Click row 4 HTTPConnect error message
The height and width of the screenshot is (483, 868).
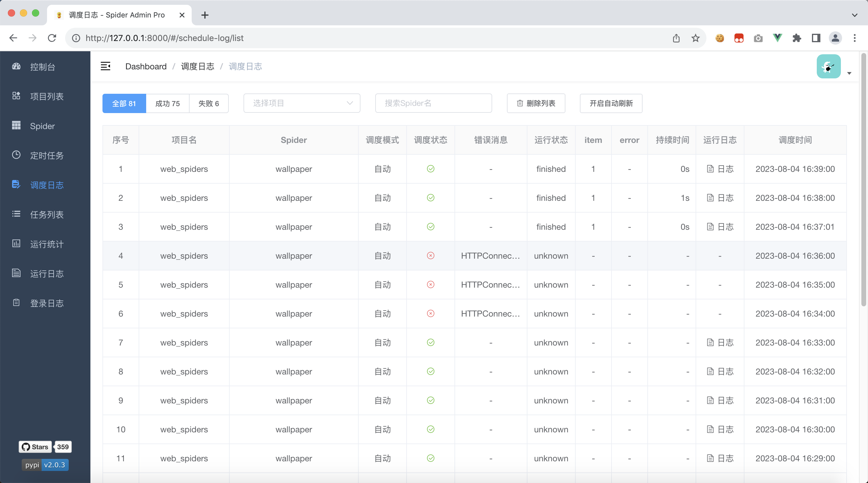click(490, 255)
